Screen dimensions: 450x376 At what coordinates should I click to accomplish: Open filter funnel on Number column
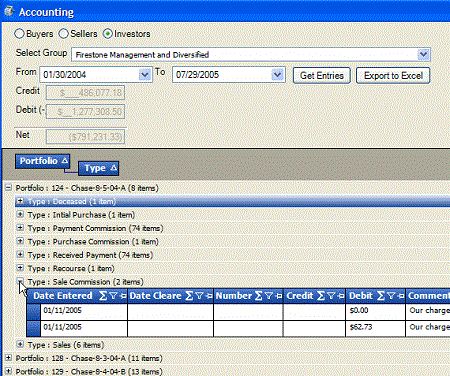[x=269, y=296]
